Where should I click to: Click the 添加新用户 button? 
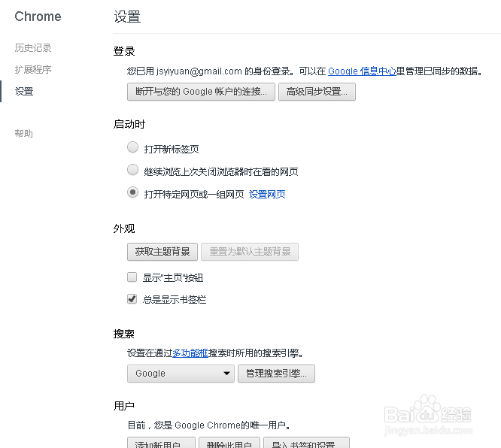tap(161, 443)
